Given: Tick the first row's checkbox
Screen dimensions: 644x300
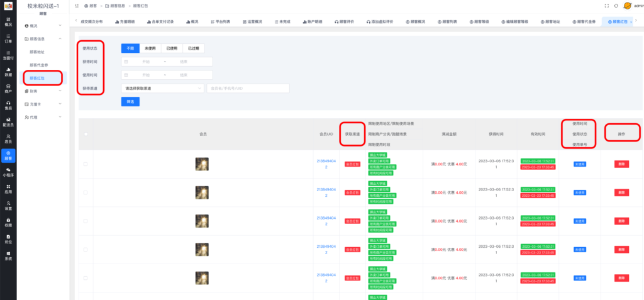Looking at the screenshot, I should coord(86,164).
